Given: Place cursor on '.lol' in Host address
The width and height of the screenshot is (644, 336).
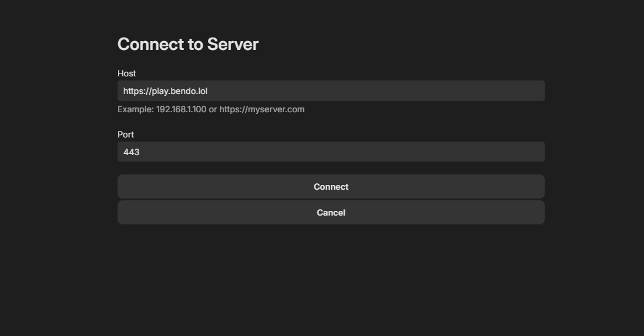Looking at the screenshot, I should click(201, 91).
